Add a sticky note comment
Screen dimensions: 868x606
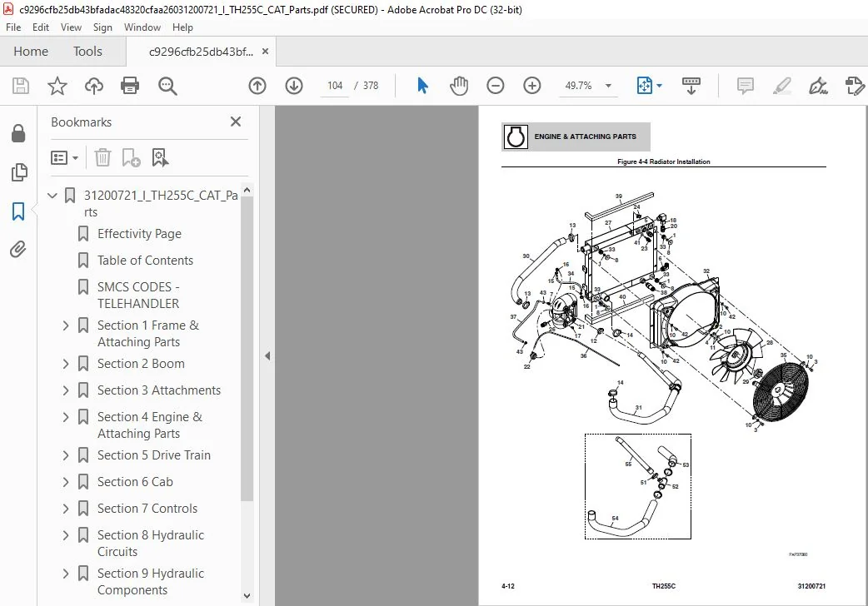[745, 86]
